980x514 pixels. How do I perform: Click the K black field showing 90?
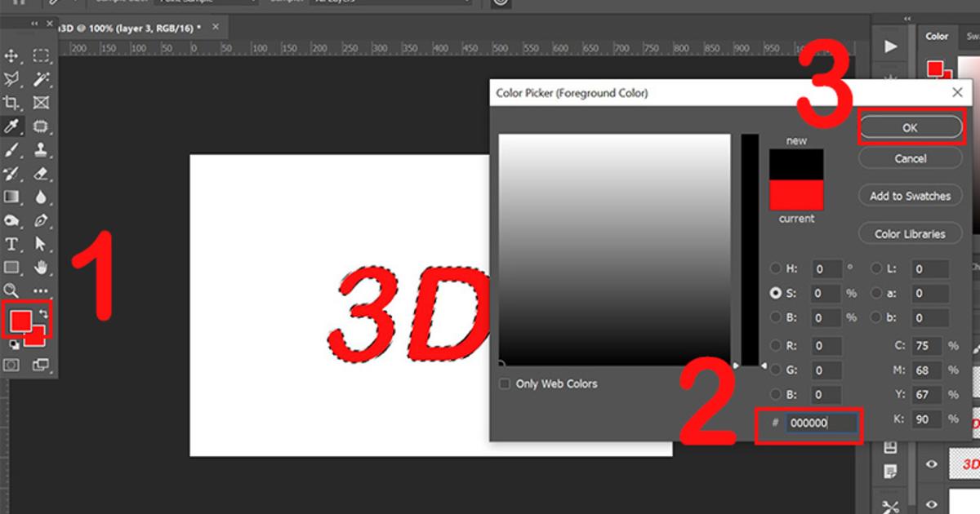click(x=927, y=419)
